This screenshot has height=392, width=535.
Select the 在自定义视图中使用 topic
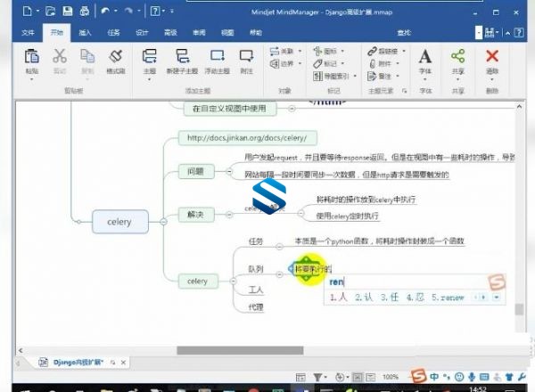tap(230, 109)
